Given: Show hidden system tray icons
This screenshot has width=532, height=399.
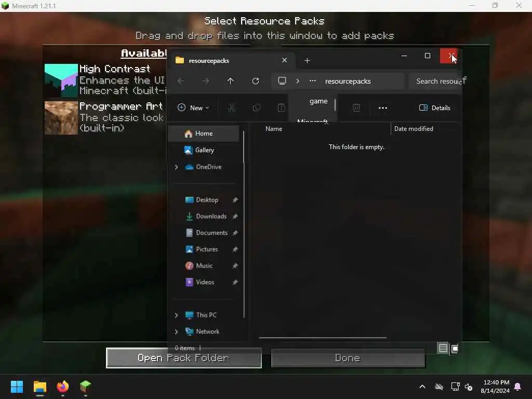Looking at the screenshot, I should pos(422,387).
